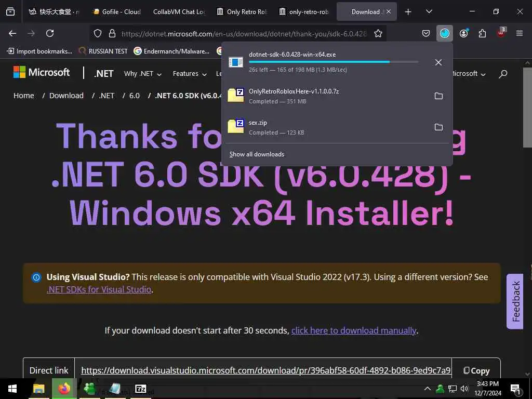Open the Feedback side tab
This screenshot has height=399, width=532.
[x=515, y=301]
